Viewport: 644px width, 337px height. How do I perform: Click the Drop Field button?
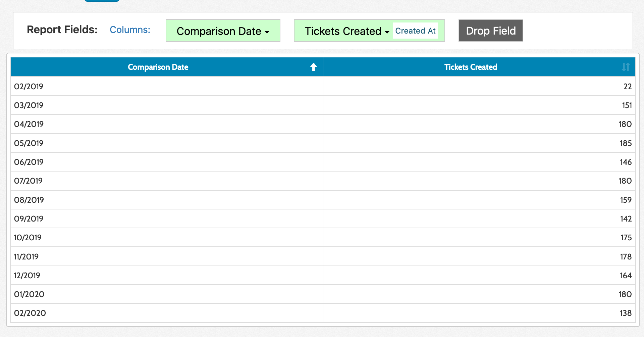tap(490, 31)
